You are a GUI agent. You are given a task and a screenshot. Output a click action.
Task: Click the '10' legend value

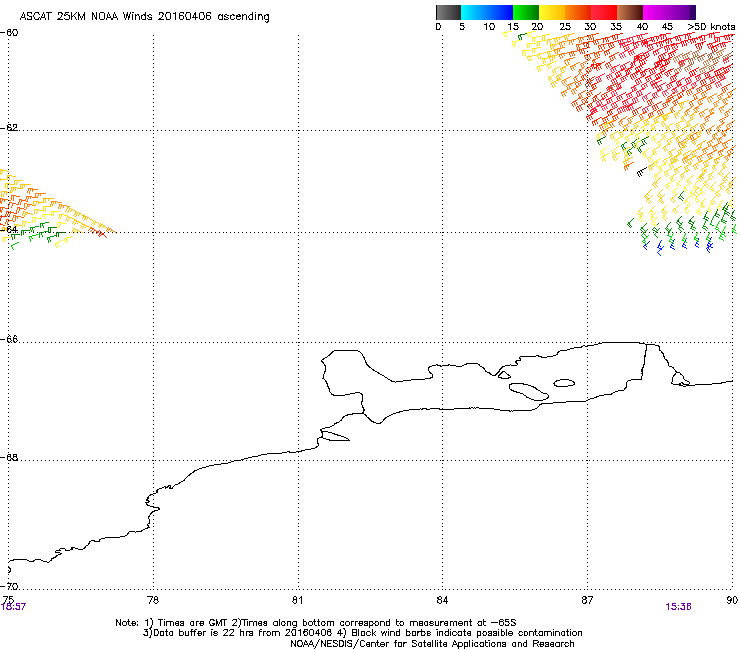(x=489, y=27)
